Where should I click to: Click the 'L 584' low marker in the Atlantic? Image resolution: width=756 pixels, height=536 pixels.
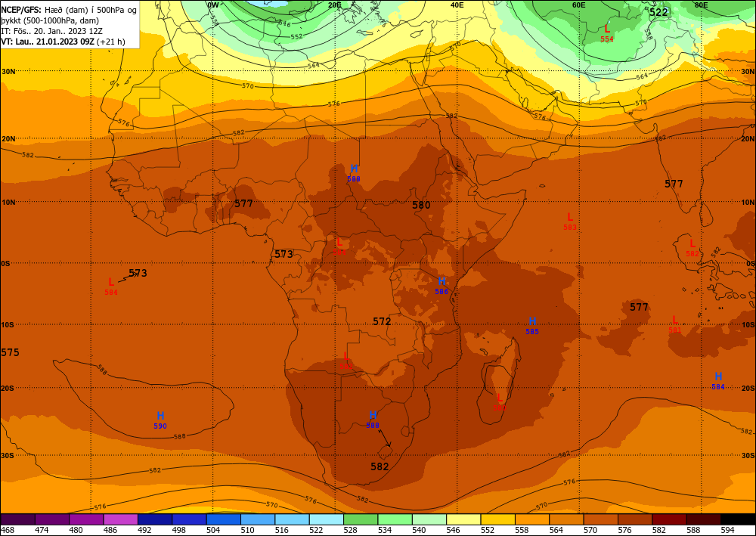pyautogui.click(x=111, y=287)
